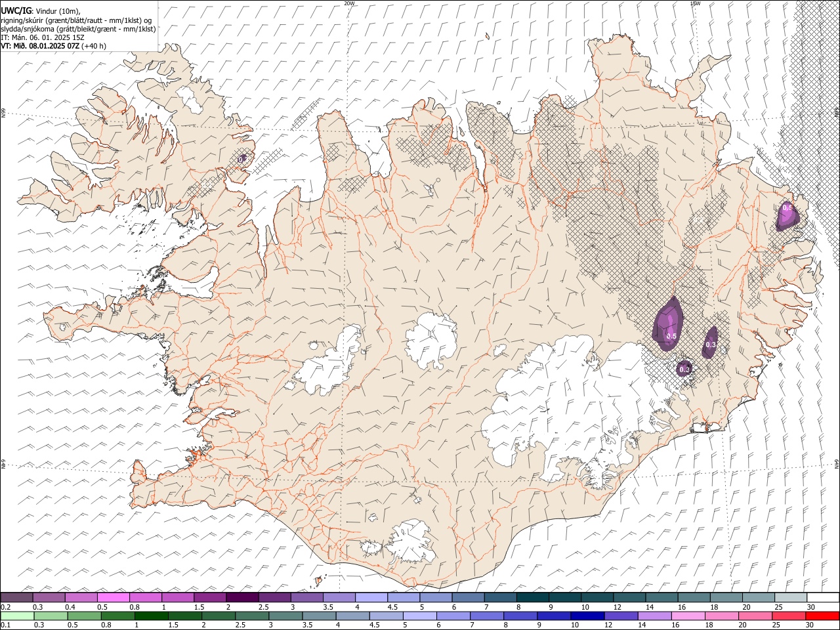Viewport: 840px width, 630px height.
Task: Click the 'VT: Mið. 08.01.2025 07Z' valid time
Action: 40,46
